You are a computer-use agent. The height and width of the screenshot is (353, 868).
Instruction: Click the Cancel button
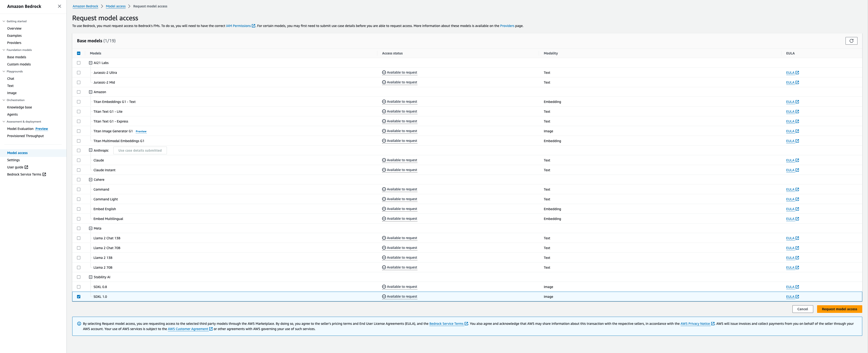click(x=802, y=309)
